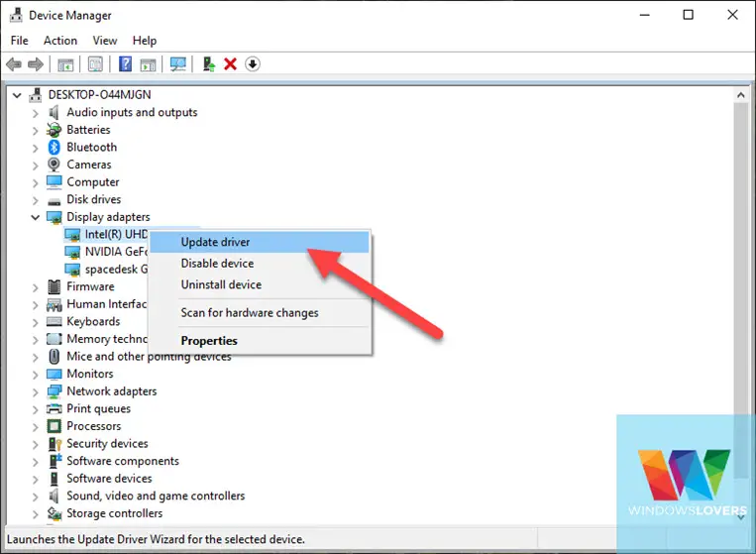Click Scan for hardware changes monitor icon

click(x=178, y=64)
